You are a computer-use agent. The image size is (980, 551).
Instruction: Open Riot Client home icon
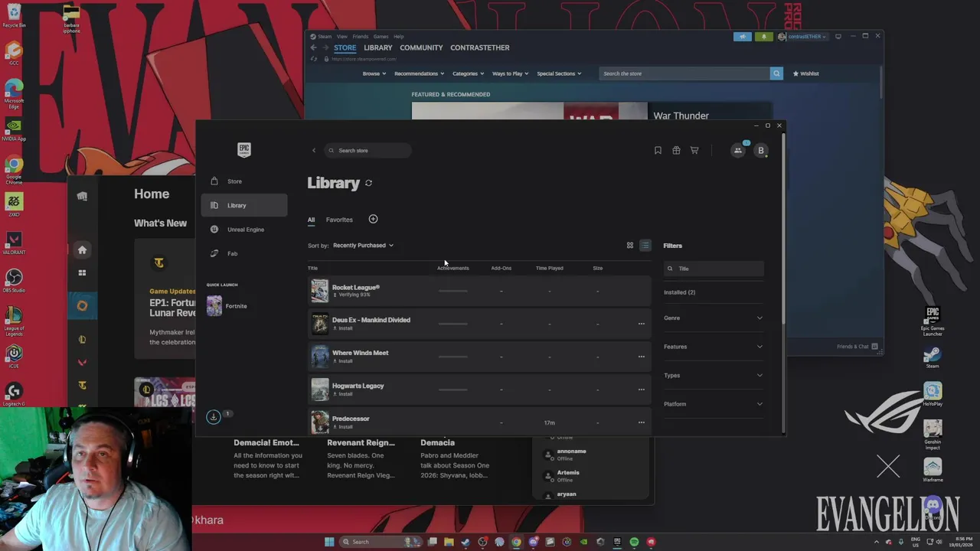[82, 249]
